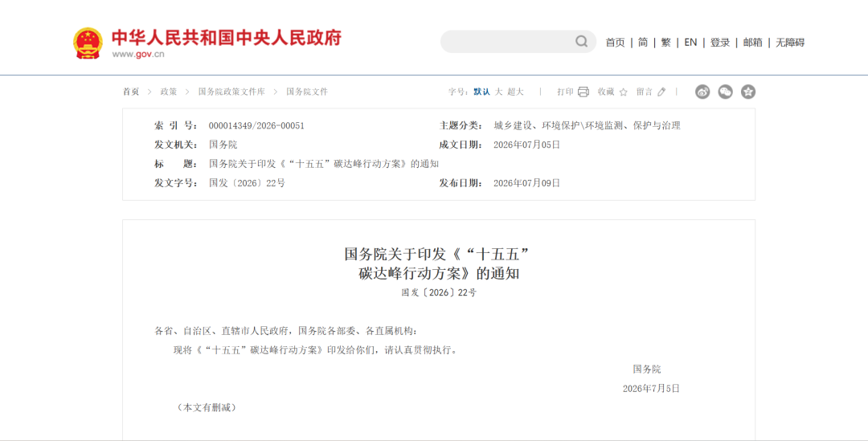Screen dimensions: 868x441
Task: Share the page via the WeChat icon
Action: point(725,92)
